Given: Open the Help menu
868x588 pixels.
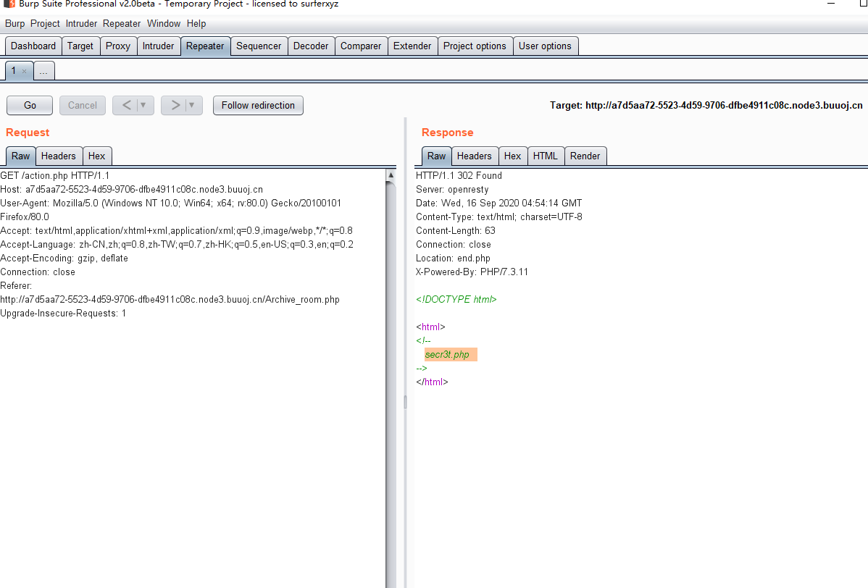Looking at the screenshot, I should (196, 24).
